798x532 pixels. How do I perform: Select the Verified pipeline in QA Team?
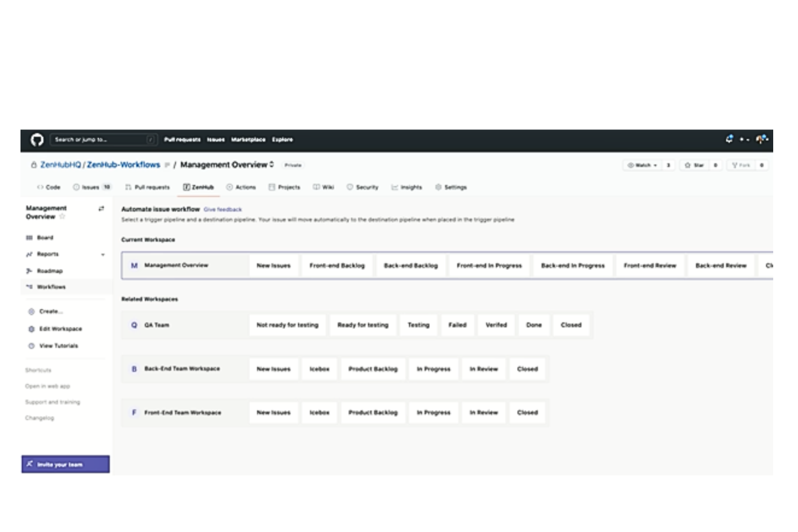pos(496,325)
